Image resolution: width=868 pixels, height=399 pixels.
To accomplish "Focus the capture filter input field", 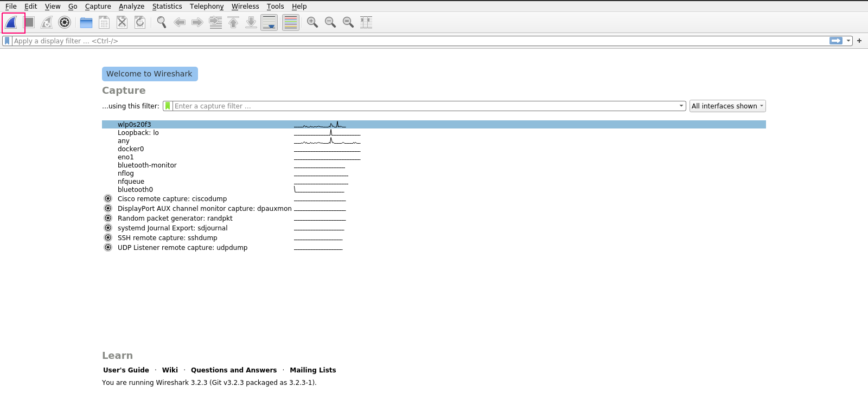I will click(425, 106).
